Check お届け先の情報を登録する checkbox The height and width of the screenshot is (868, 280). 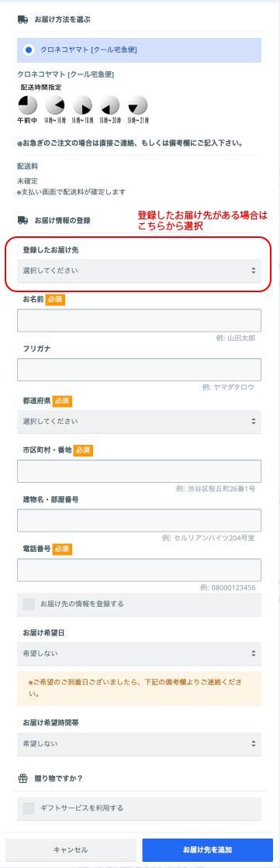click(29, 604)
